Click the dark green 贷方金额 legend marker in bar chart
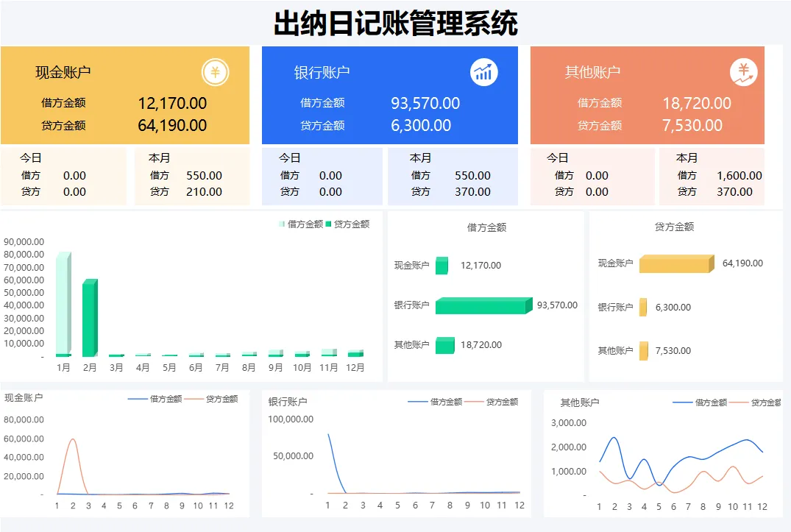Viewport: 791px width, 532px height. [x=328, y=224]
